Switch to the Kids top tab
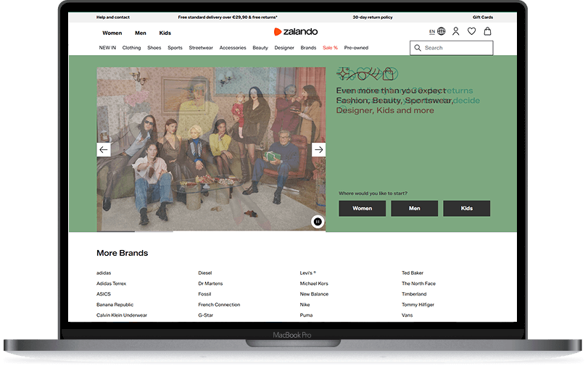 click(x=165, y=33)
